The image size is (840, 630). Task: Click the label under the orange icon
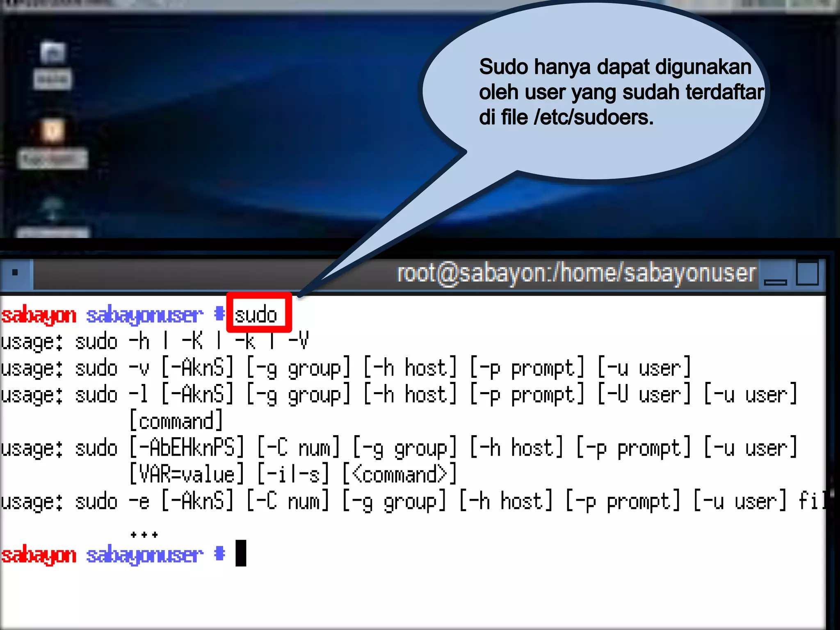coord(52,158)
